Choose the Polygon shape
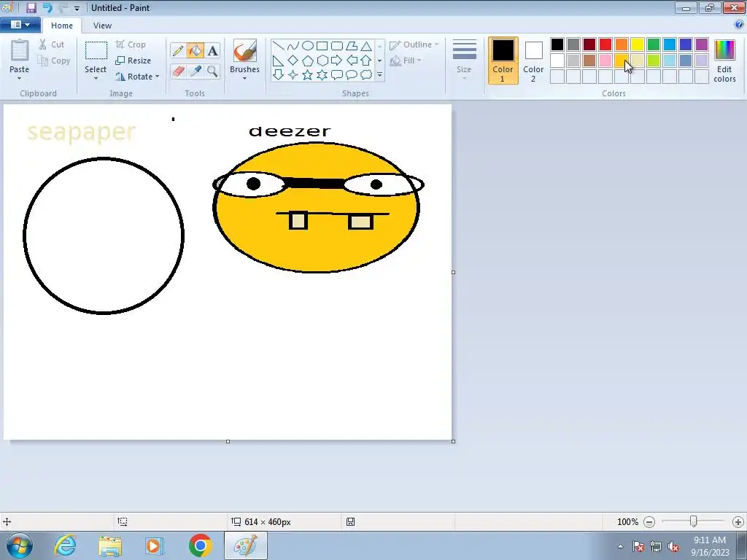 (x=352, y=46)
